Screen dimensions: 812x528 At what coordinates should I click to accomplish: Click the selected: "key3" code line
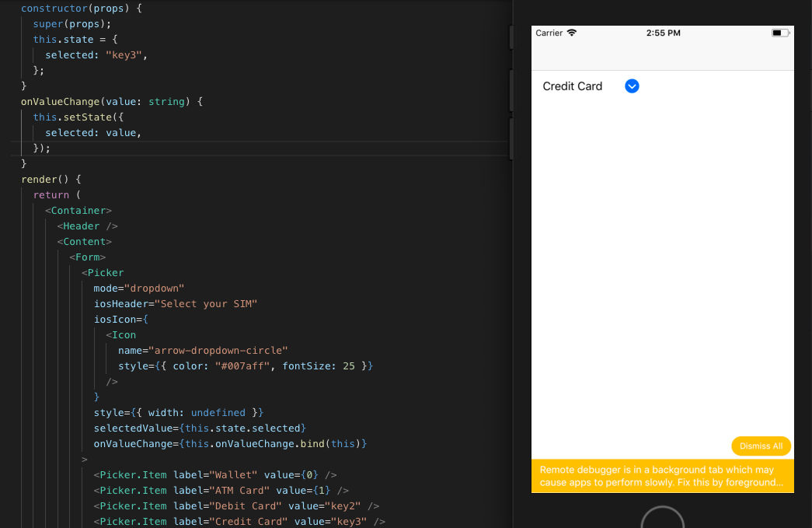point(96,55)
